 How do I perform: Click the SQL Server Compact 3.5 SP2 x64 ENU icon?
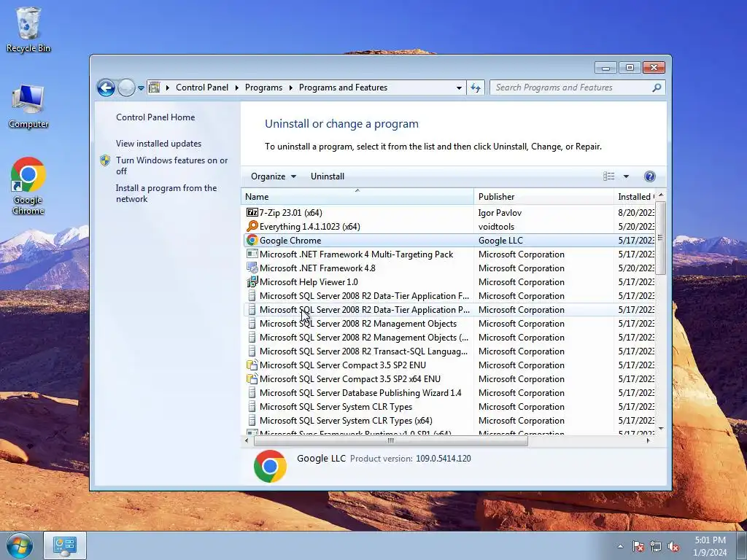point(252,379)
